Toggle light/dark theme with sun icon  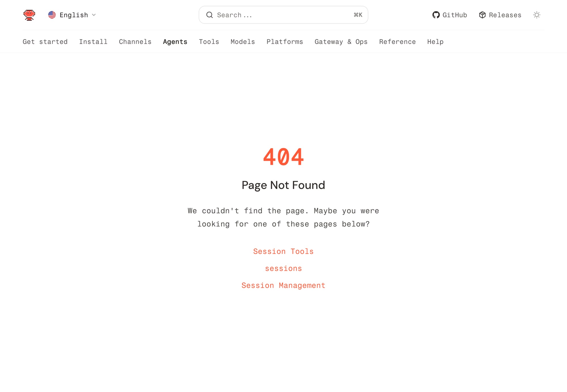[x=536, y=15]
